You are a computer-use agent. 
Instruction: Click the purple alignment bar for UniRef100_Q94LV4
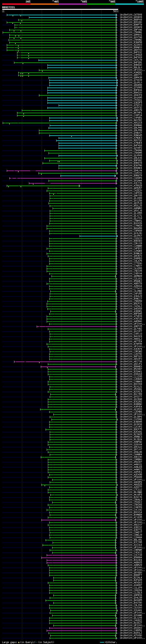62,170
